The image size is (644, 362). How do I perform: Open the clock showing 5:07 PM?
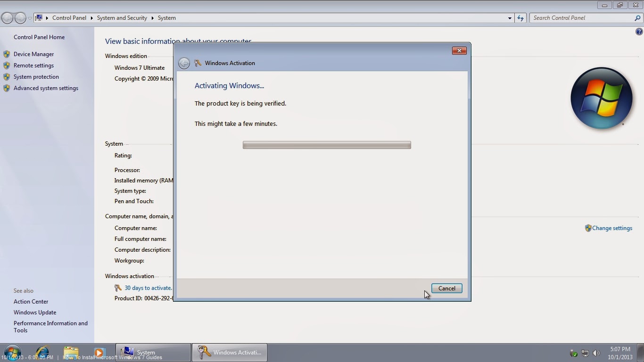point(620,353)
